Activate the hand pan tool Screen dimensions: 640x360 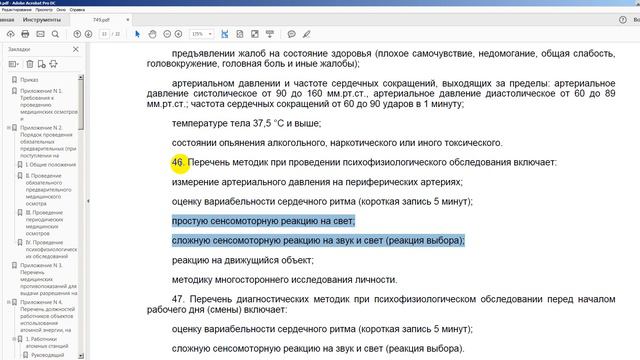click(x=152, y=34)
